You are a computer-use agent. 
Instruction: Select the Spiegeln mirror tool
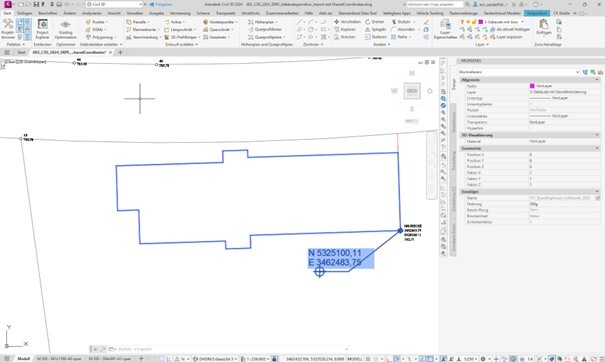[x=375, y=29]
